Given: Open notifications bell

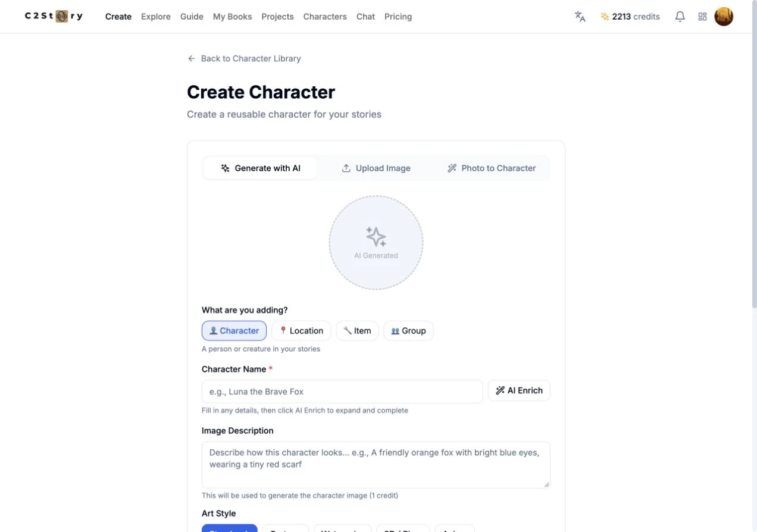Looking at the screenshot, I should (x=680, y=17).
